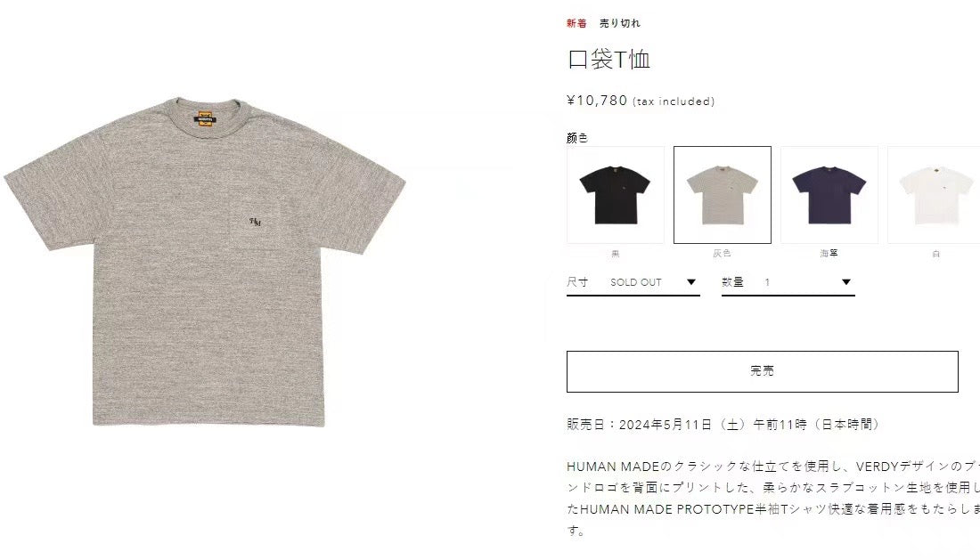Click the HUMAN MADE product description paragraph
This screenshot has height=560, width=980.
point(773,499)
